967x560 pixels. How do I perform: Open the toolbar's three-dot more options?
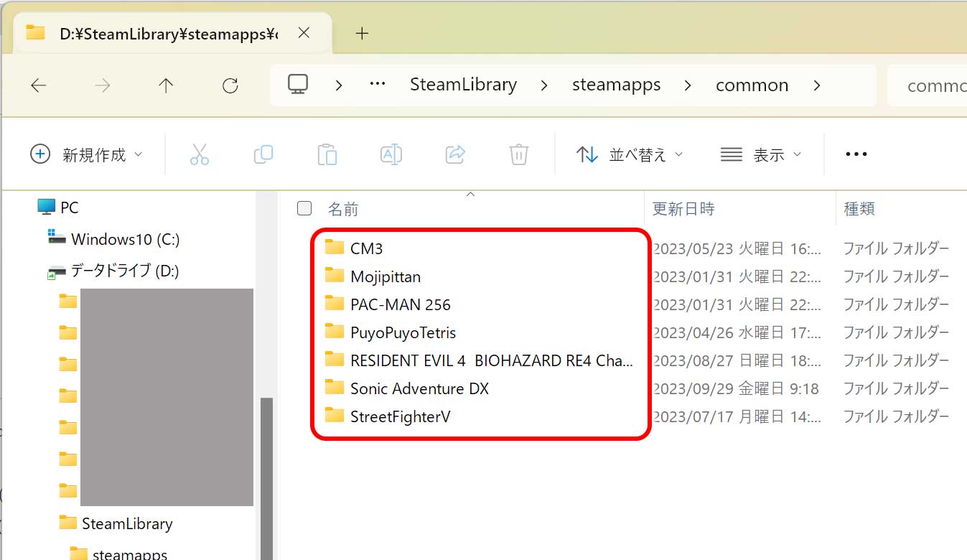pos(856,154)
